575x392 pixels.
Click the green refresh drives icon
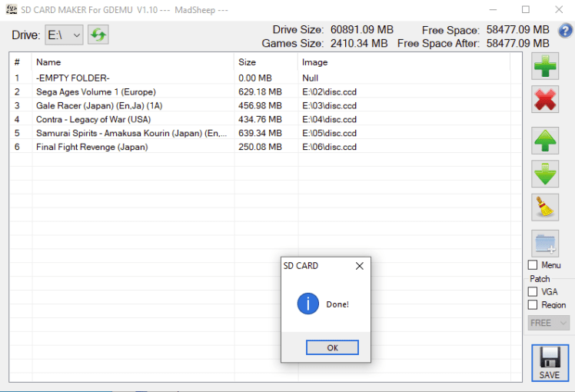point(98,35)
